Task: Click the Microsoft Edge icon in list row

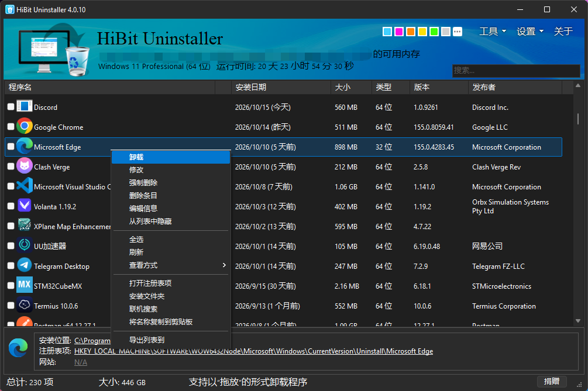Action: point(25,146)
